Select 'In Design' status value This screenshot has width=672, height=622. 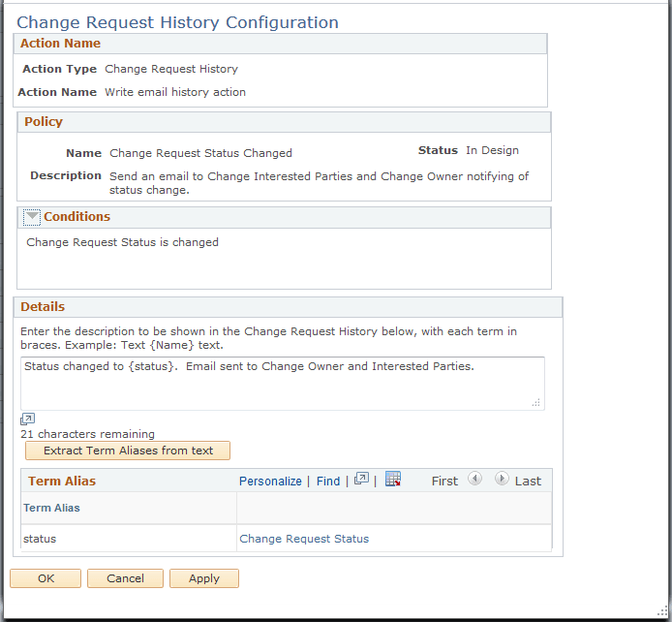493,150
